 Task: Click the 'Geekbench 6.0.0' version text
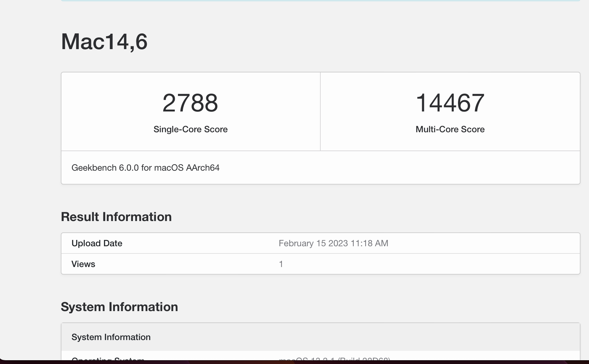point(105,168)
